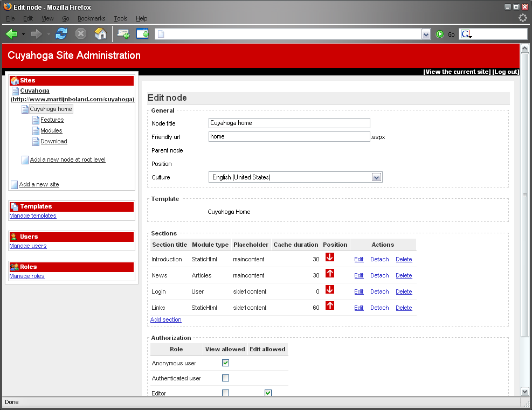Click the Log out link
532x410 pixels.
click(506, 72)
